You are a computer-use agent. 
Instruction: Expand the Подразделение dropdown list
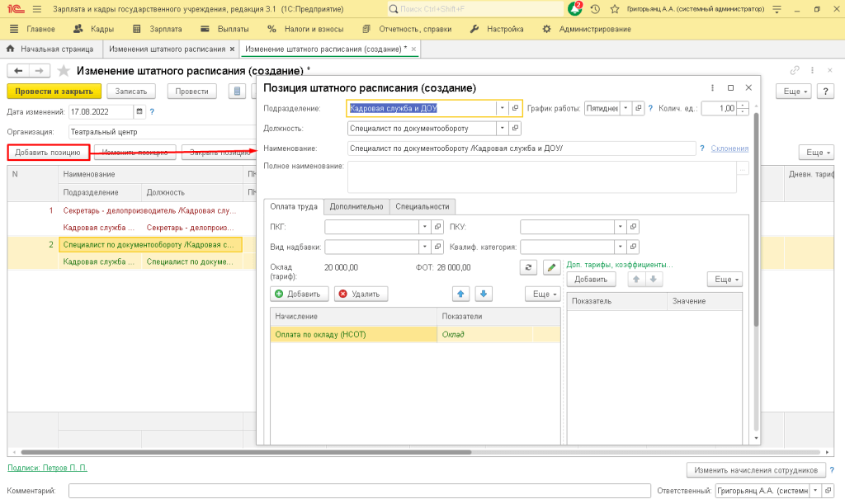pos(503,108)
